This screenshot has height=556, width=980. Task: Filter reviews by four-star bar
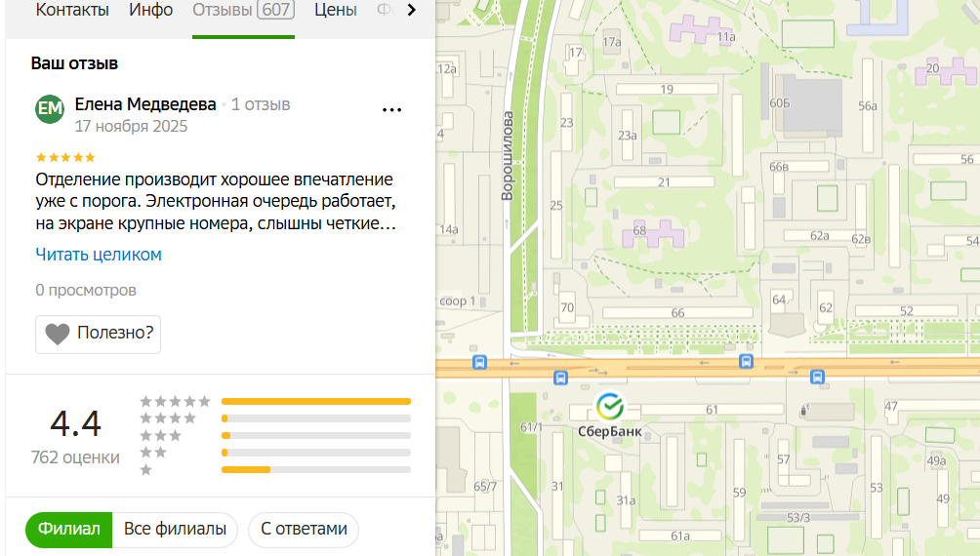[x=315, y=418]
